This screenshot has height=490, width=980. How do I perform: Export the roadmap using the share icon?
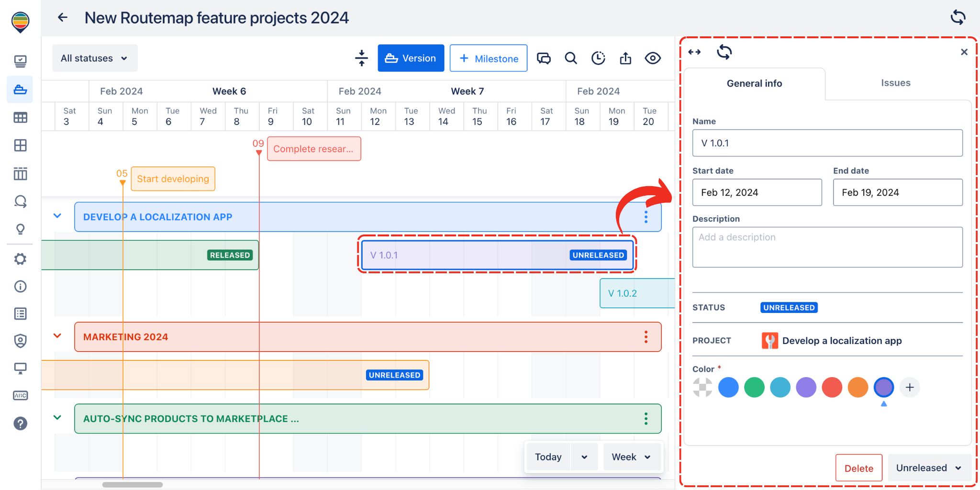(x=625, y=58)
